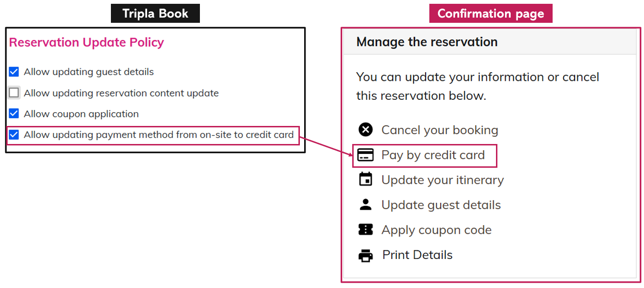Uncheck Allow updating guest details checkbox
The image size is (644, 288).
tap(14, 72)
